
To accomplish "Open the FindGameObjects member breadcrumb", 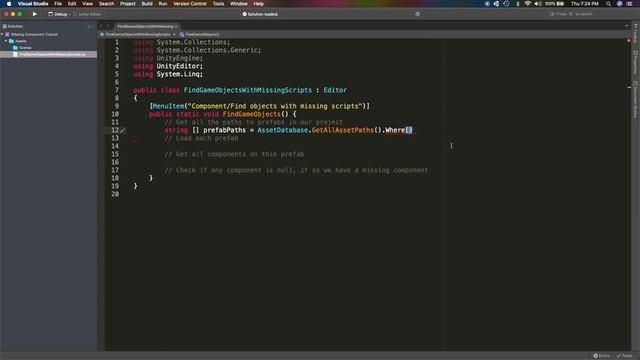I will tap(200, 34).
